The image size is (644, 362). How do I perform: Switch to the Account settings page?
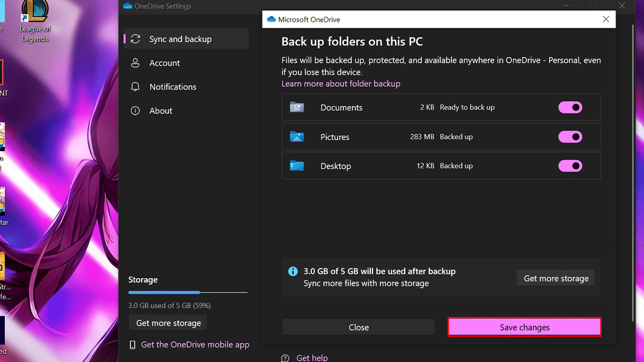pos(164,63)
